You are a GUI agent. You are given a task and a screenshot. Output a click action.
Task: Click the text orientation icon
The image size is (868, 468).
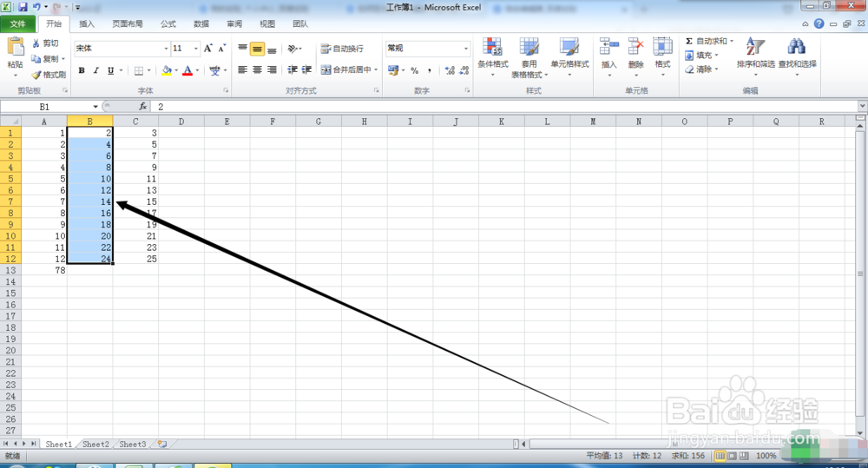click(293, 49)
